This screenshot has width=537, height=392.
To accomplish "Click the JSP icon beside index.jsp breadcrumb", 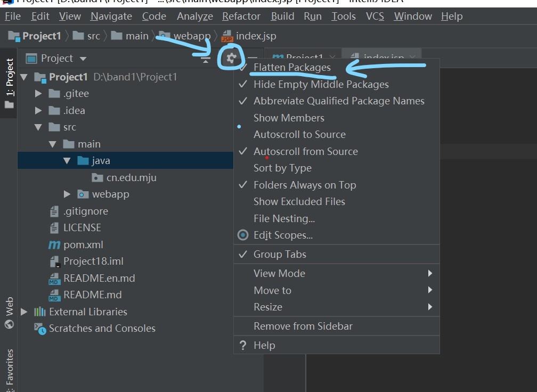I will [226, 36].
